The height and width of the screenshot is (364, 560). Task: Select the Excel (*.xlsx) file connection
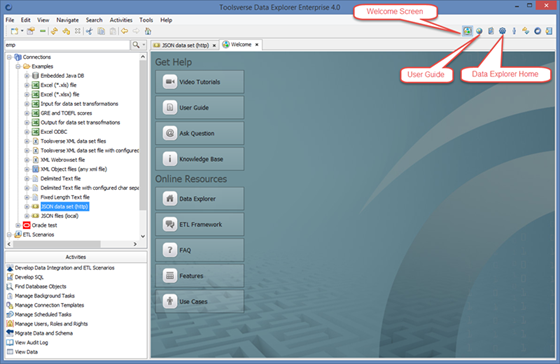pos(60,94)
